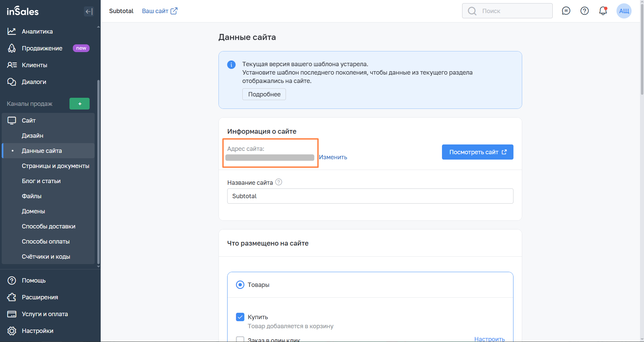
Task: Open the АЩ user avatar menu
Action: click(x=624, y=11)
